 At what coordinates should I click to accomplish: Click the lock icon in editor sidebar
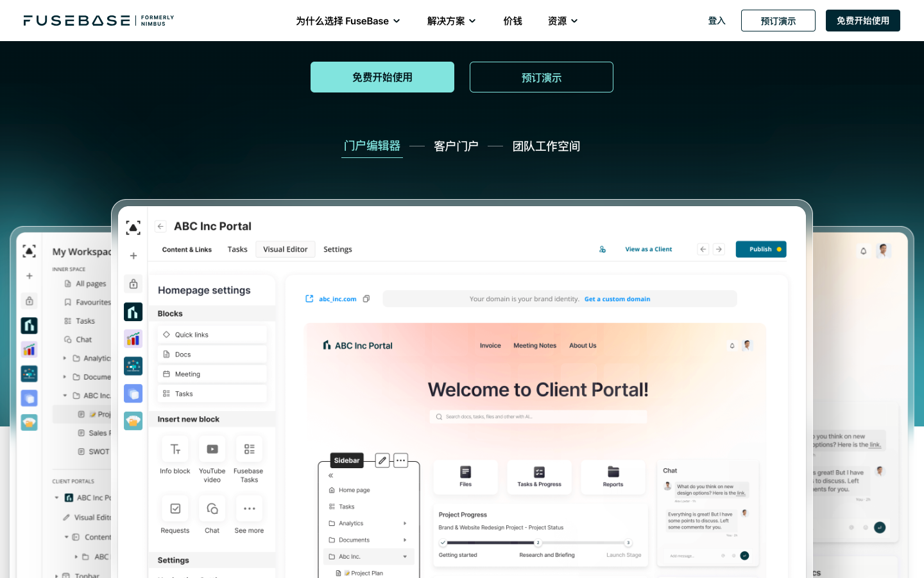click(133, 284)
